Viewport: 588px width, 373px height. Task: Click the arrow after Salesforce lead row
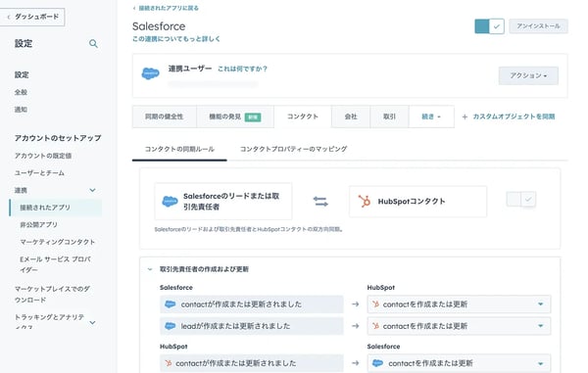tap(356, 326)
